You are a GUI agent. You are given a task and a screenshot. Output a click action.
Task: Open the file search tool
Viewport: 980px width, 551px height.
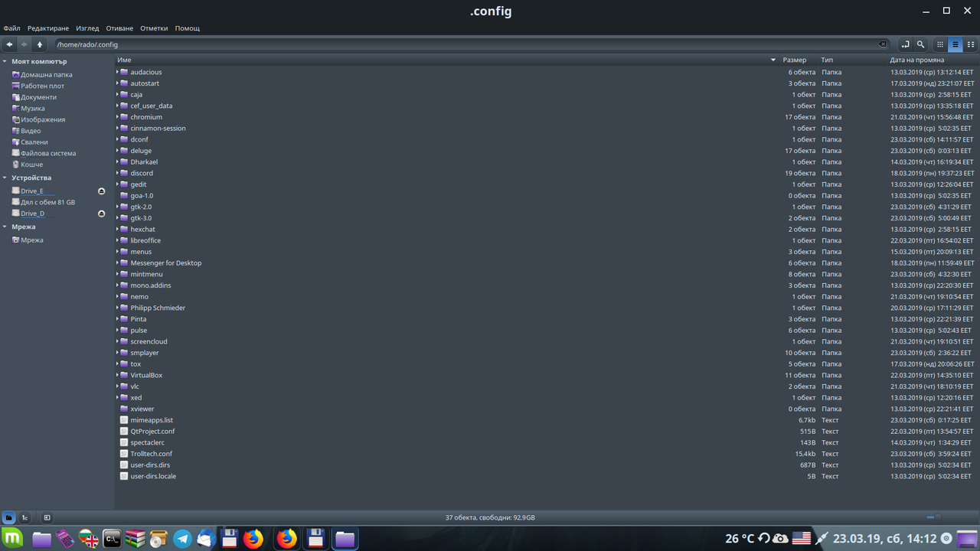921,44
